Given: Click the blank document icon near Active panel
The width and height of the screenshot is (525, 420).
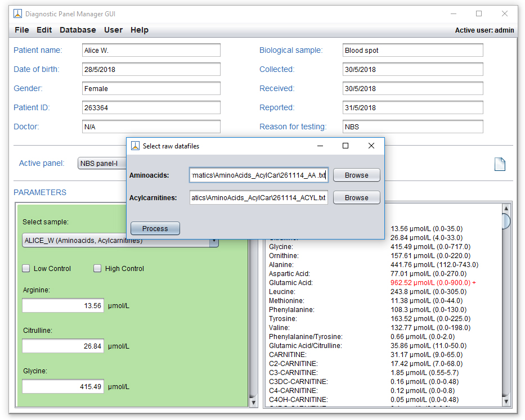Looking at the screenshot, I should pos(499,164).
